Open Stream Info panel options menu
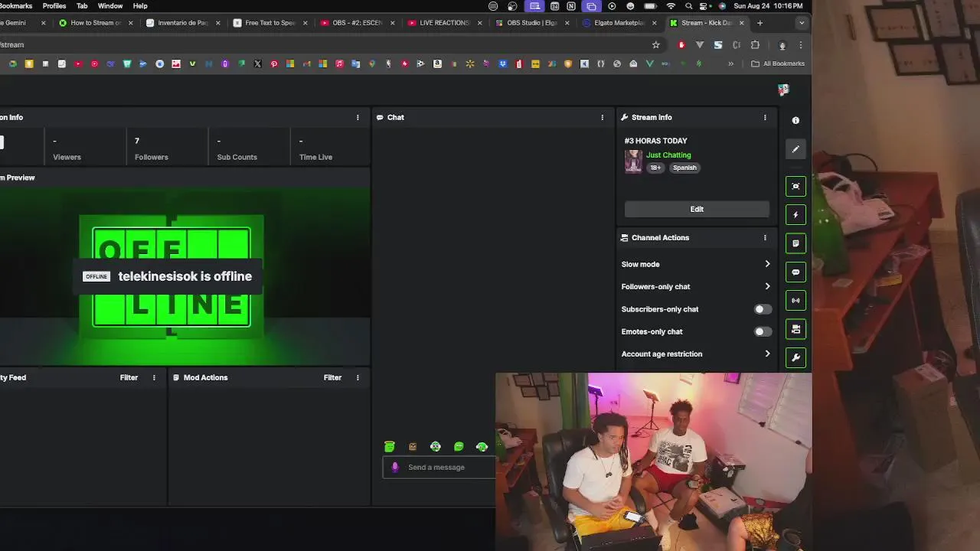Image resolution: width=980 pixels, height=551 pixels. 765,117
